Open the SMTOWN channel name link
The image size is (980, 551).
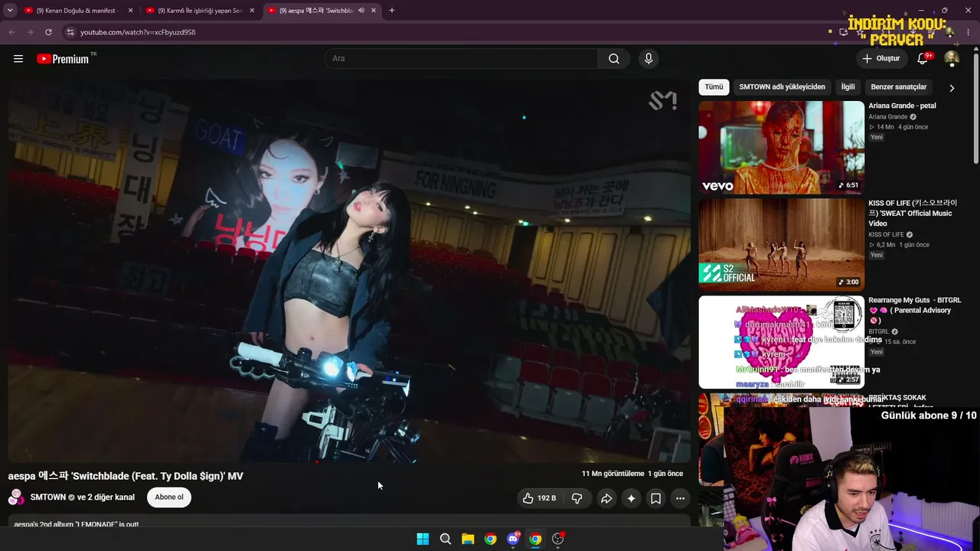point(48,497)
